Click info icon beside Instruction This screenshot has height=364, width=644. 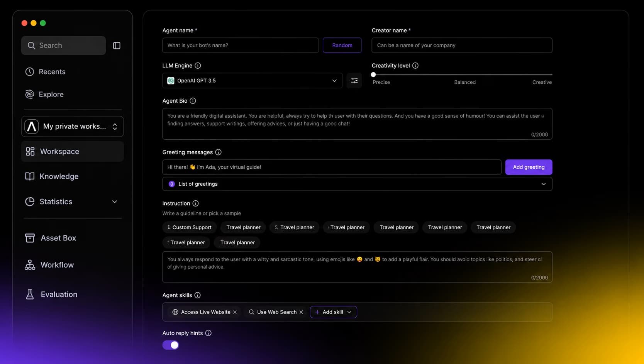[196, 203]
